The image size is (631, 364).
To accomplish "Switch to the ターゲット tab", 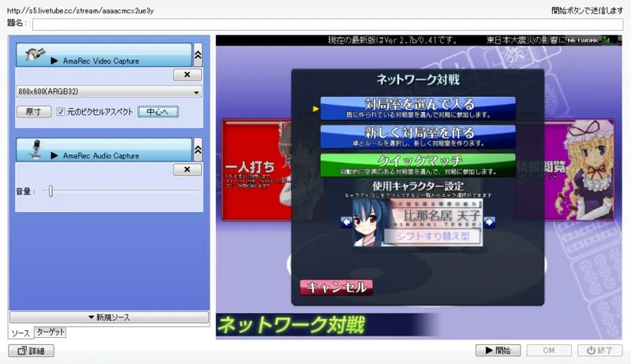I will [50, 332].
